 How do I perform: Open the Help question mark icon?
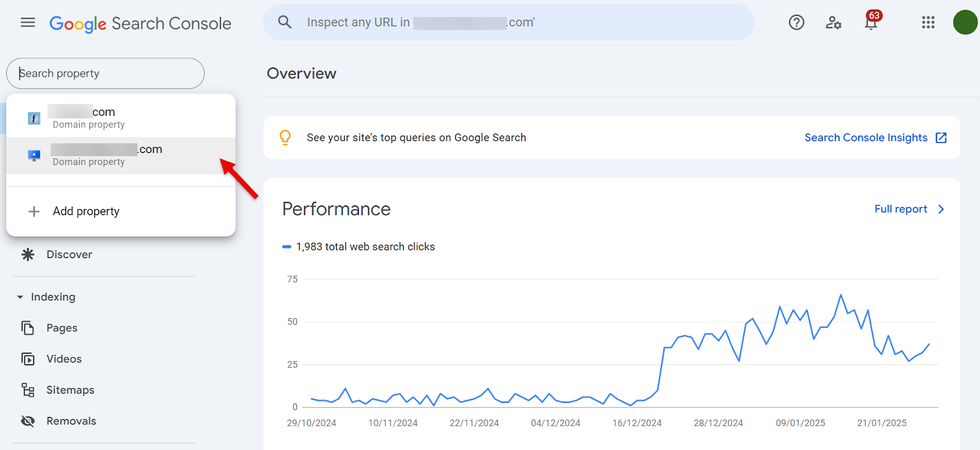796,23
